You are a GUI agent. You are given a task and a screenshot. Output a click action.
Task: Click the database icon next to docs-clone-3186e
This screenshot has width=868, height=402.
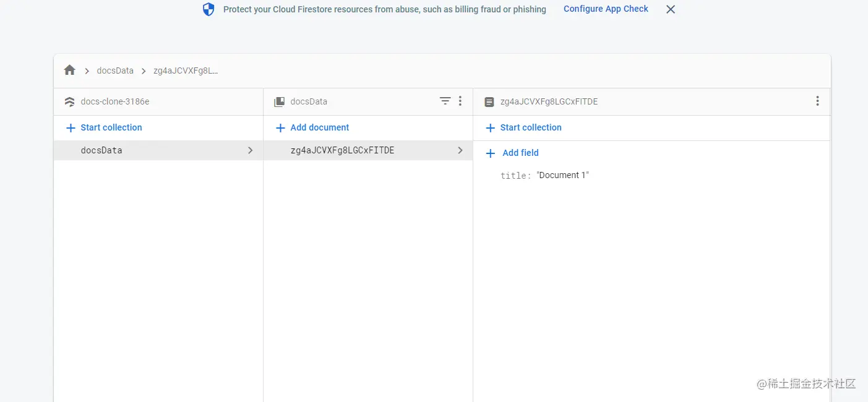point(69,101)
